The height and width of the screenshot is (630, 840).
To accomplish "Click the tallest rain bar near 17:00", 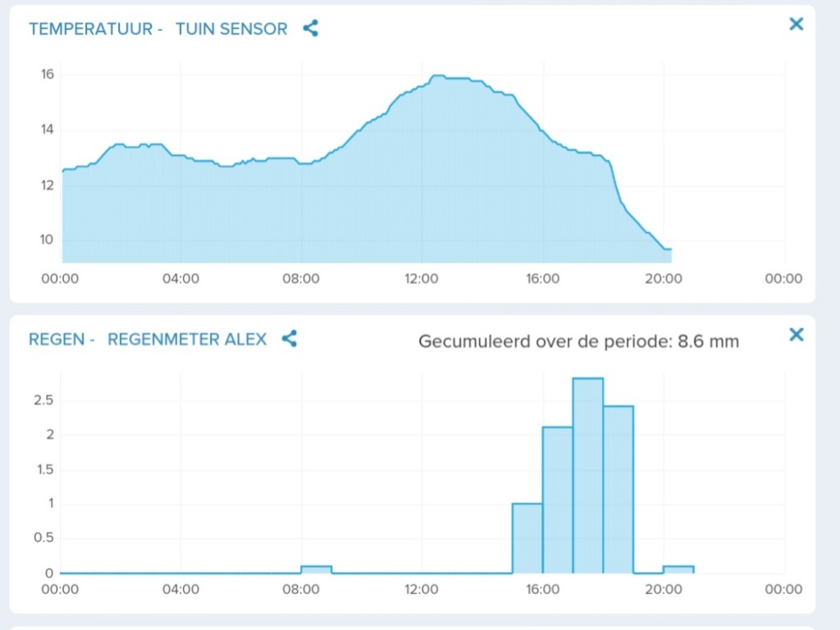I will (587, 476).
